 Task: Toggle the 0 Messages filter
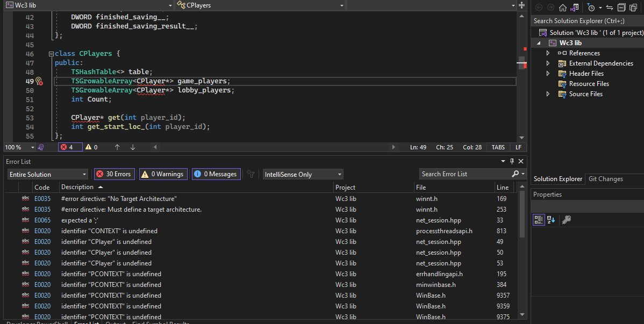point(216,174)
